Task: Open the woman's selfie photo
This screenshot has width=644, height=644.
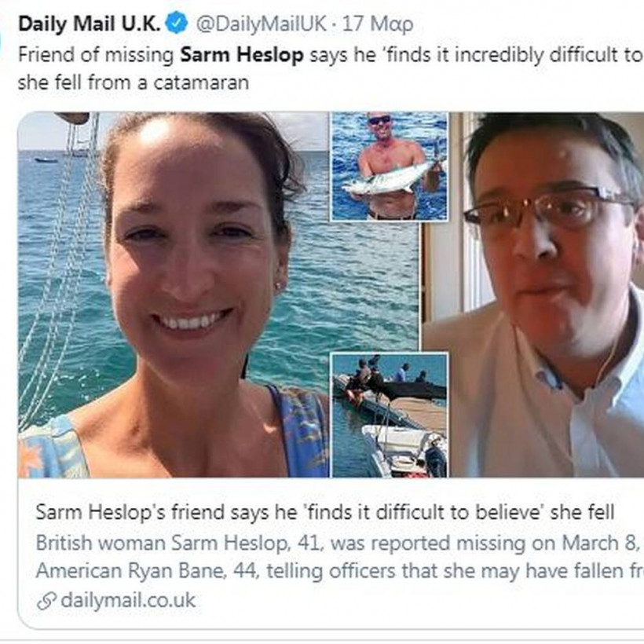Action: 173,295
